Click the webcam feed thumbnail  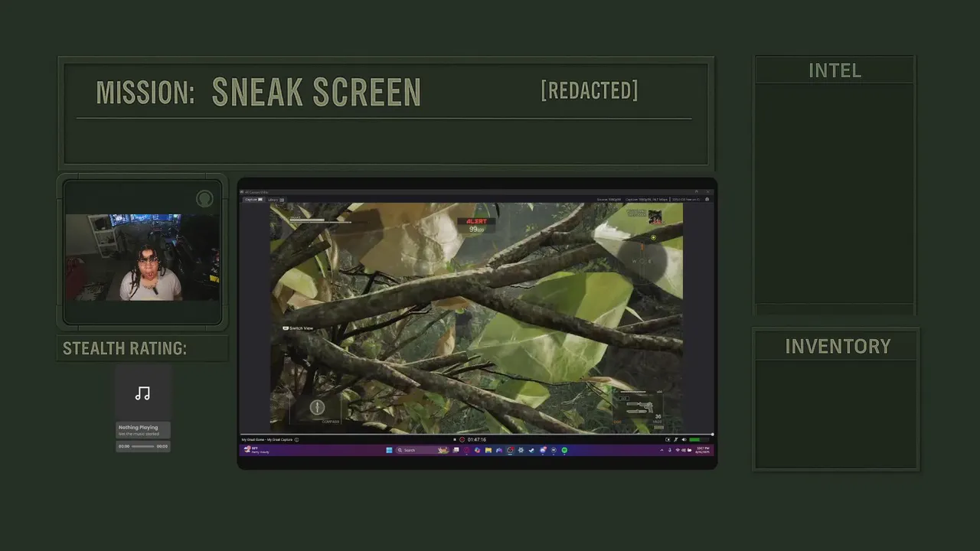(142, 257)
